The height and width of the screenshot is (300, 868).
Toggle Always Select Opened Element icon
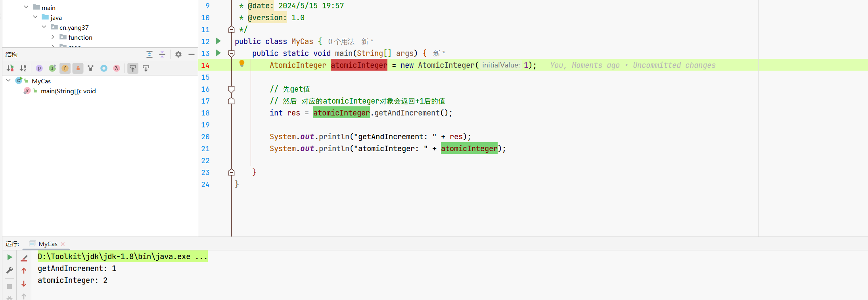pos(133,68)
